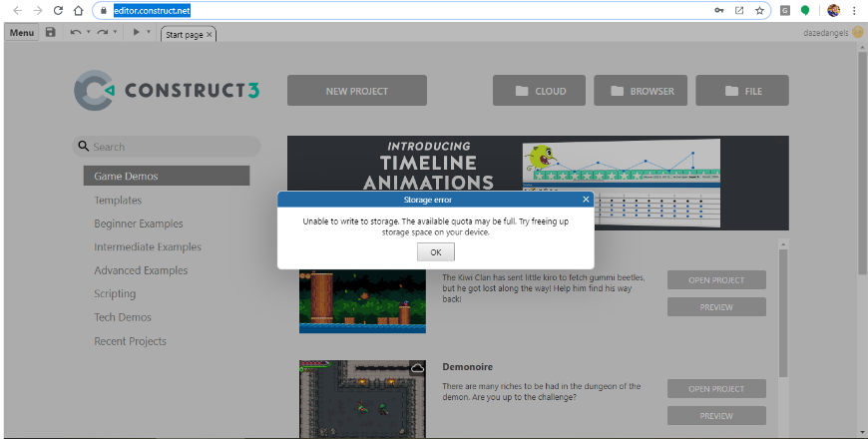Select the Templates category
The image size is (868, 439).
118,200
